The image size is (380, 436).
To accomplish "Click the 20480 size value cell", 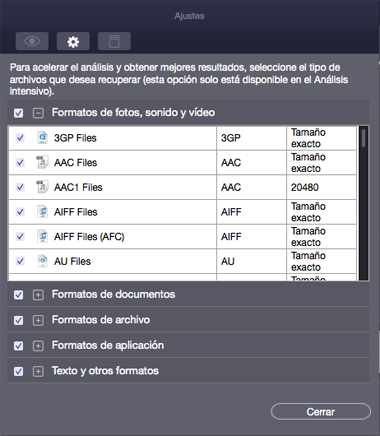I will [x=321, y=187].
